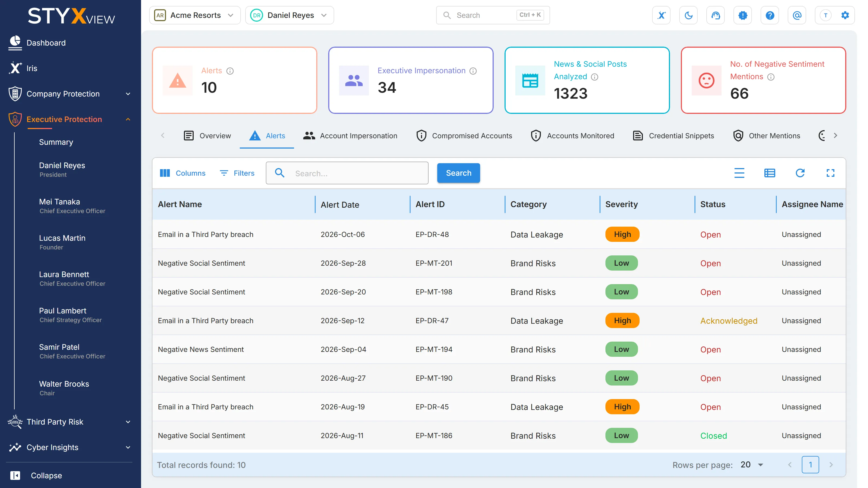Screen dimensions: 868x488
Task: Switch to Compromised Accounts tab
Action: 464,136
